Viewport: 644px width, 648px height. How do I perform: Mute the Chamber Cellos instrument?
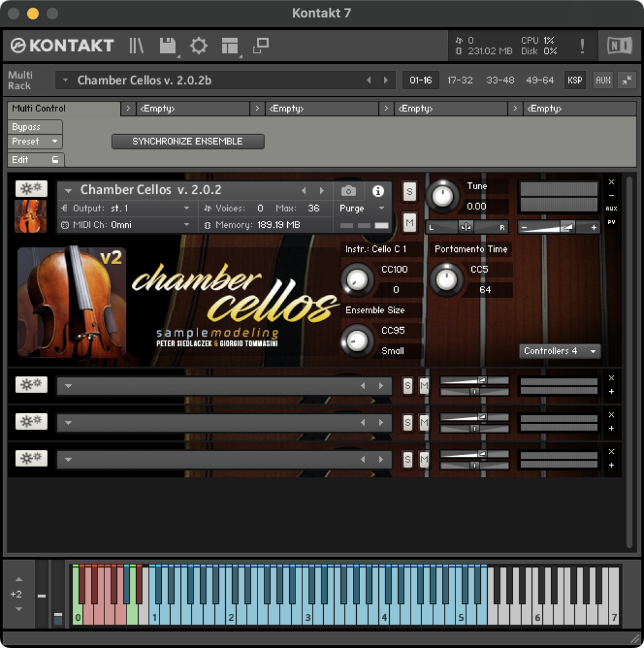409,223
